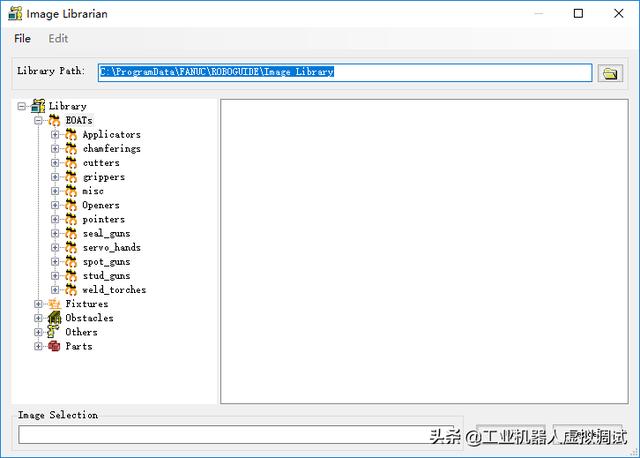Select the Fixtures tree label
640x458 pixels.
click(87, 304)
